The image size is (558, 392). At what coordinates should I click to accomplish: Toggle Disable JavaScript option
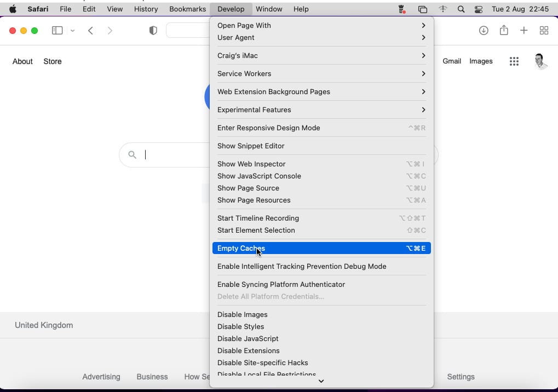click(321, 339)
